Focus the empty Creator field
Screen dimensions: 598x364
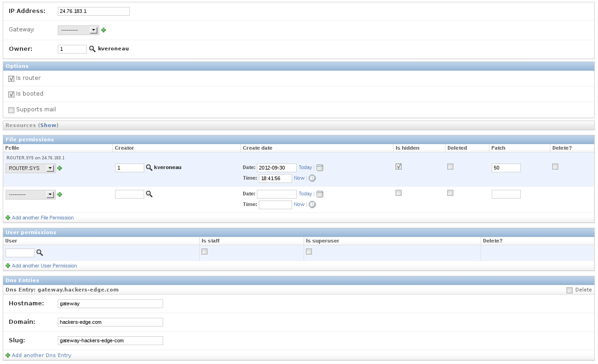129,194
